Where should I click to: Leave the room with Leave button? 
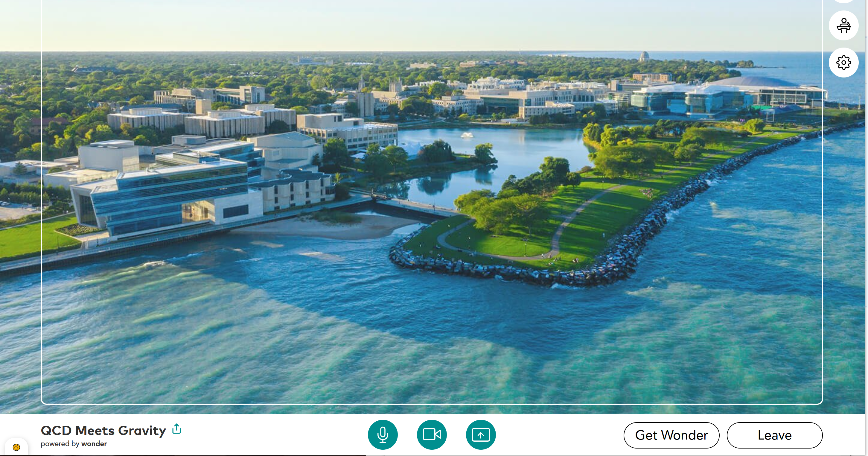[774, 435]
